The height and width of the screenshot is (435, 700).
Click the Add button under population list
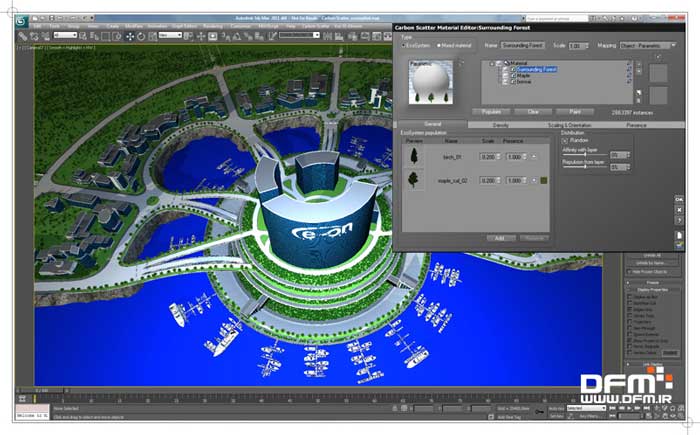coord(501,238)
